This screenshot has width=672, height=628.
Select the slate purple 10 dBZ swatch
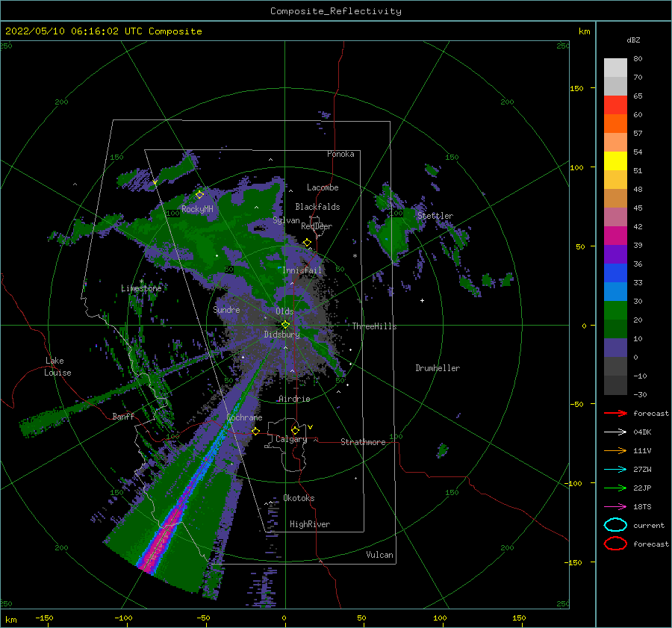pos(615,348)
